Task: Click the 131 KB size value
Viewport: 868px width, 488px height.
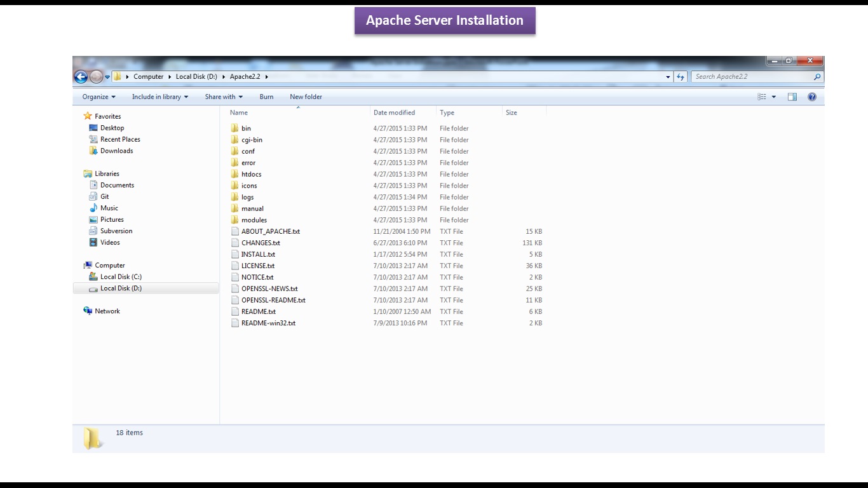Action: coord(532,243)
